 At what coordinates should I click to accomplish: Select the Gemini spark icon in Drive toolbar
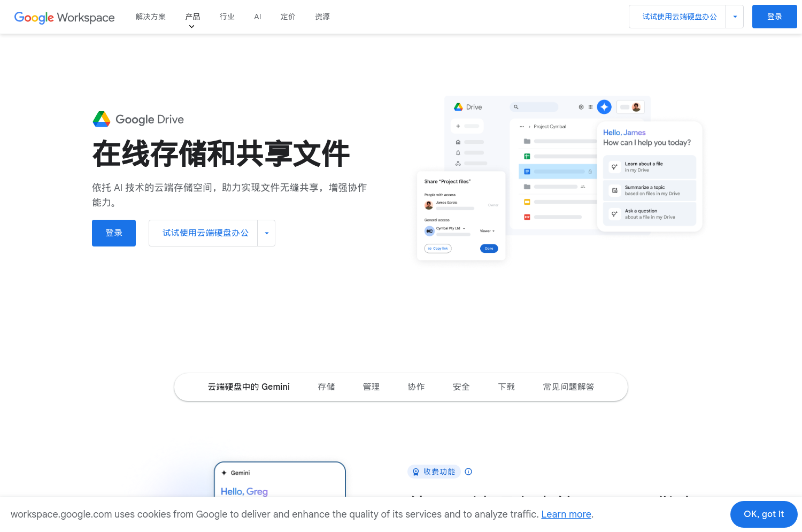tap(604, 107)
